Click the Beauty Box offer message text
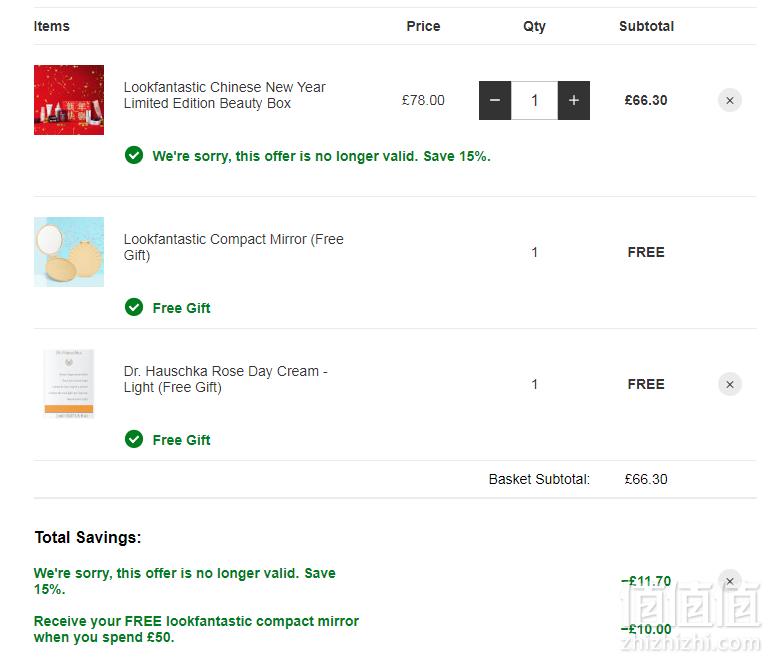The width and height of the screenshot is (770, 660). 321,156
